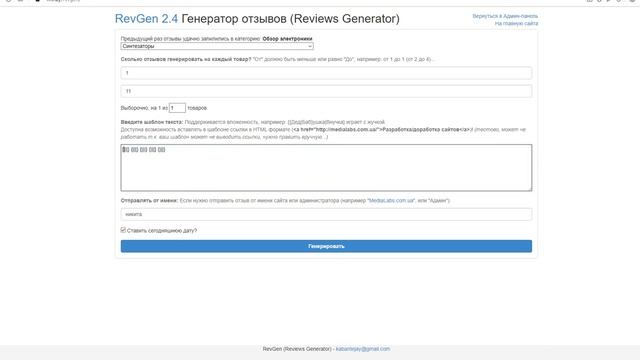This screenshot has height=360, width=640.
Task: Open the 'На главную сайта' link
Action: click(x=516, y=23)
